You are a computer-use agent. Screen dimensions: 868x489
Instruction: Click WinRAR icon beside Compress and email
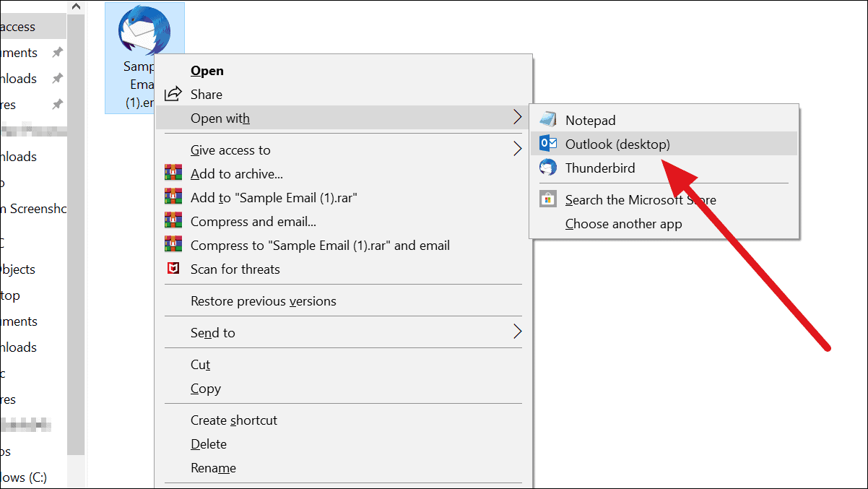click(x=173, y=221)
